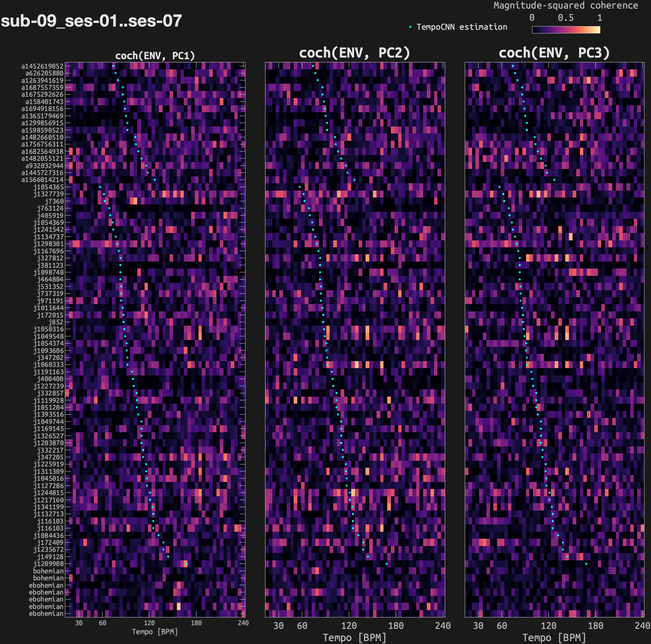The image size is (651, 644).
Task: Click row label a1598590523
Action: point(42,130)
